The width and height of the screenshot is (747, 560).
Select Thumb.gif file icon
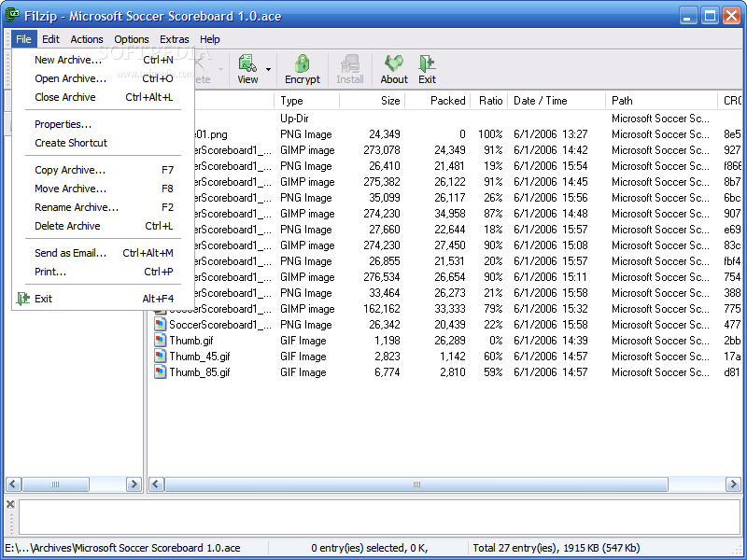pyautogui.click(x=160, y=341)
